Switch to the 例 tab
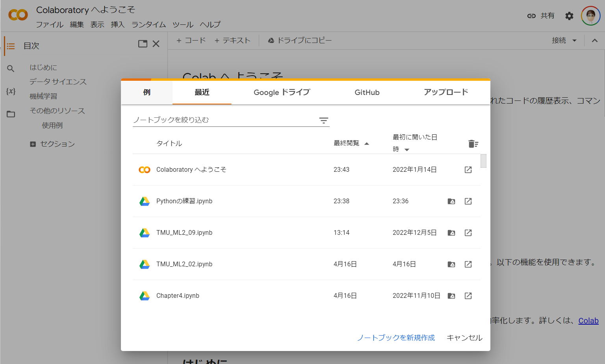 (x=147, y=92)
